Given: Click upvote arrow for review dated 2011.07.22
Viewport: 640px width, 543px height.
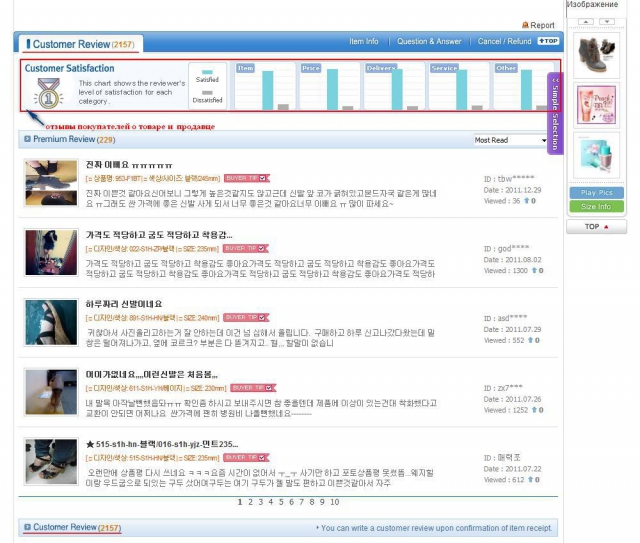Looking at the screenshot, I should [530, 480].
